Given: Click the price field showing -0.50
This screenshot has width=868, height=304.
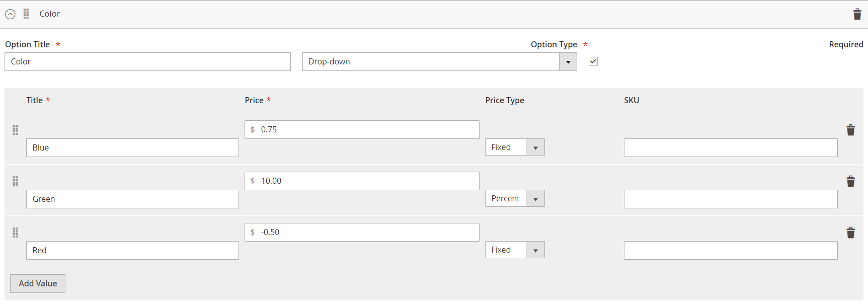Looking at the screenshot, I should pyautogui.click(x=362, y=233).
